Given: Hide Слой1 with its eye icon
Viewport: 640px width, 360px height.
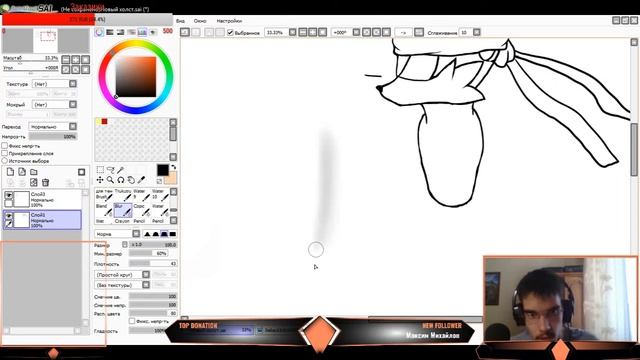Looking at the screenshot, I should click(9, 216).
